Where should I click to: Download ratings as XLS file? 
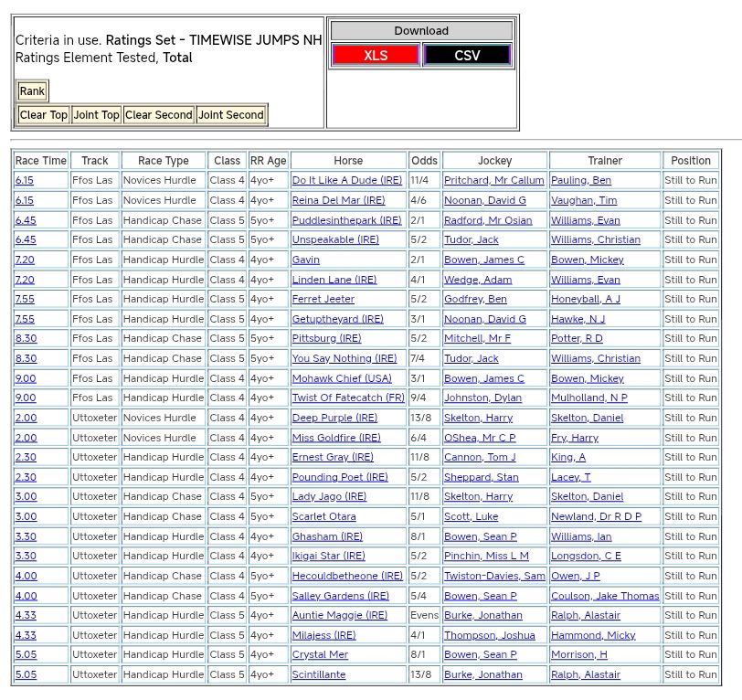coord(375,55)
